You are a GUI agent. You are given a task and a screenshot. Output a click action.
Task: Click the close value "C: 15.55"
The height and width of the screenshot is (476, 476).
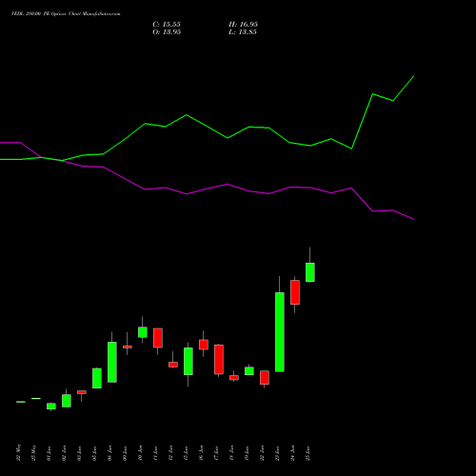click(167, 25)
